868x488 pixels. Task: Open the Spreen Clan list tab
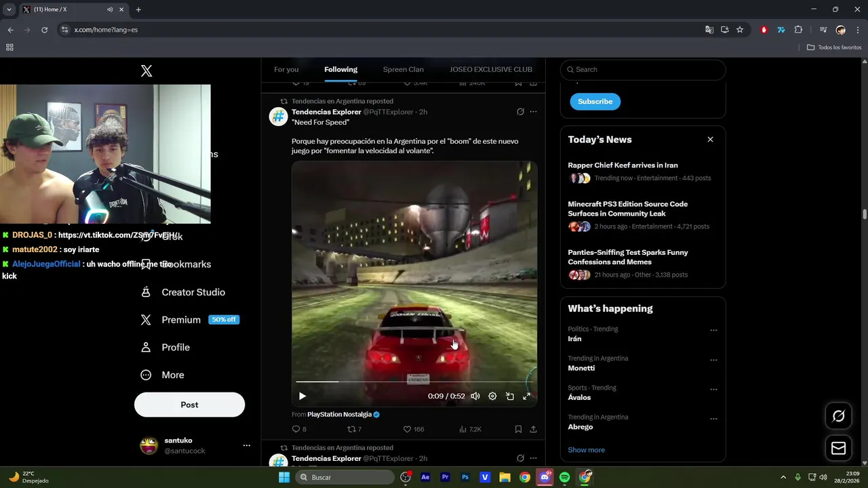(403, 69)
